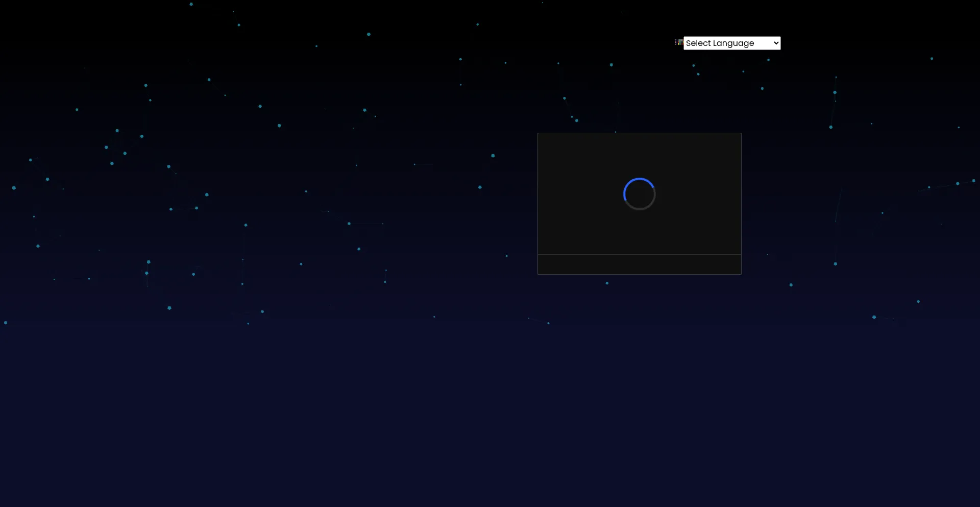The image size is (980, 507).
Task: Open the Select Language dropdown
Action: (731, 43)
